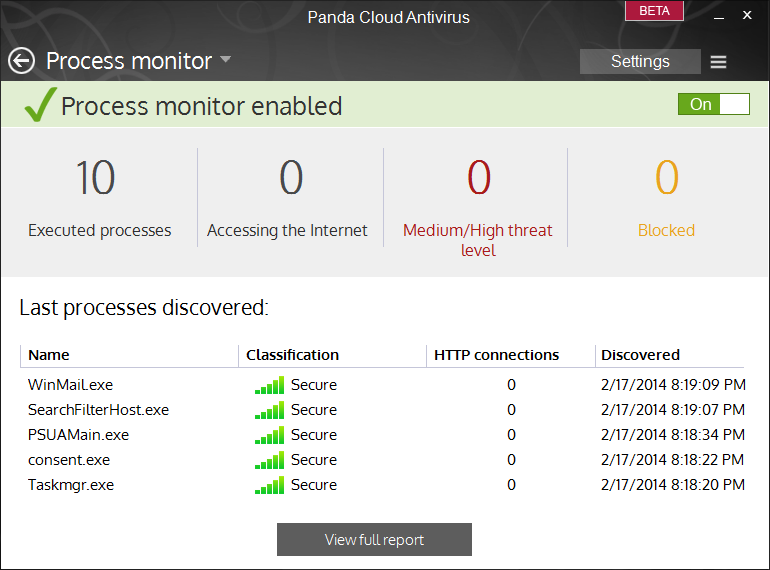
Task: Select the Blocked counter
Action: pyautogui.click(x=666, y=199)
